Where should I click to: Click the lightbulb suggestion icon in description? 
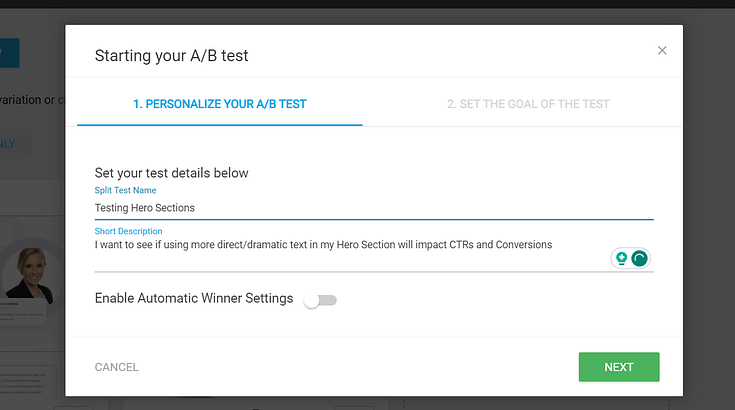(622, 258)
